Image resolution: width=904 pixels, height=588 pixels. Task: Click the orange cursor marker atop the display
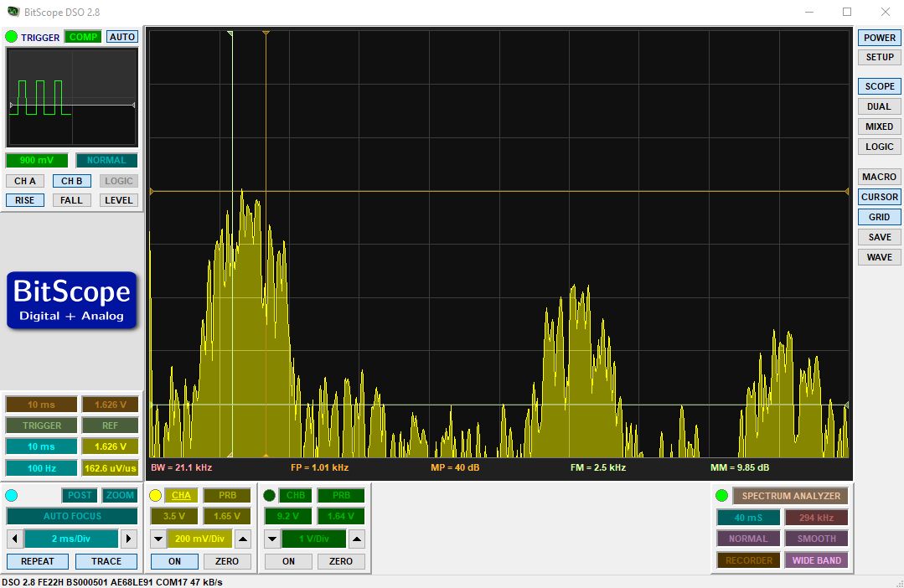click(266, 34)
